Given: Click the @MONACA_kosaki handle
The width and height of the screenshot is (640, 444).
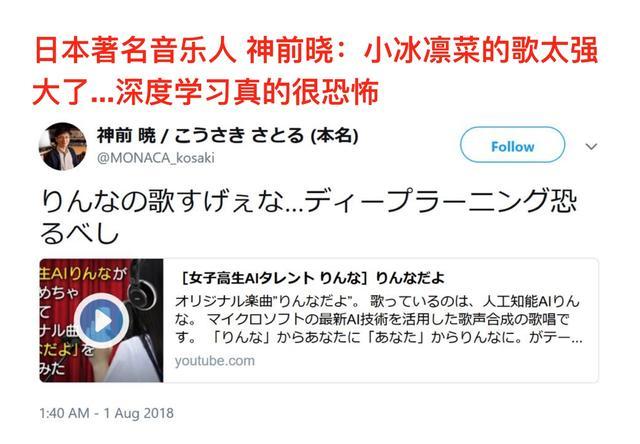Looking at the screenshot, I should tap(156, 158).
